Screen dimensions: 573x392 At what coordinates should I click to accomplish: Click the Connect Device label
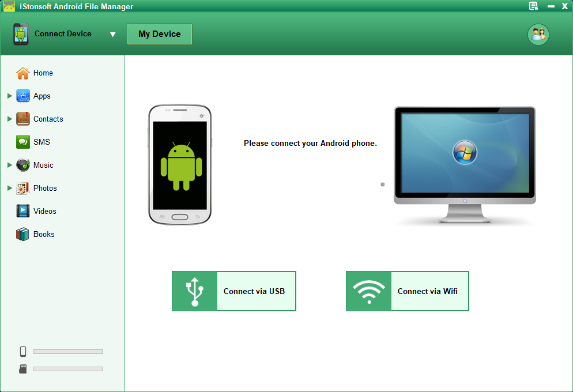pos(63,33)
